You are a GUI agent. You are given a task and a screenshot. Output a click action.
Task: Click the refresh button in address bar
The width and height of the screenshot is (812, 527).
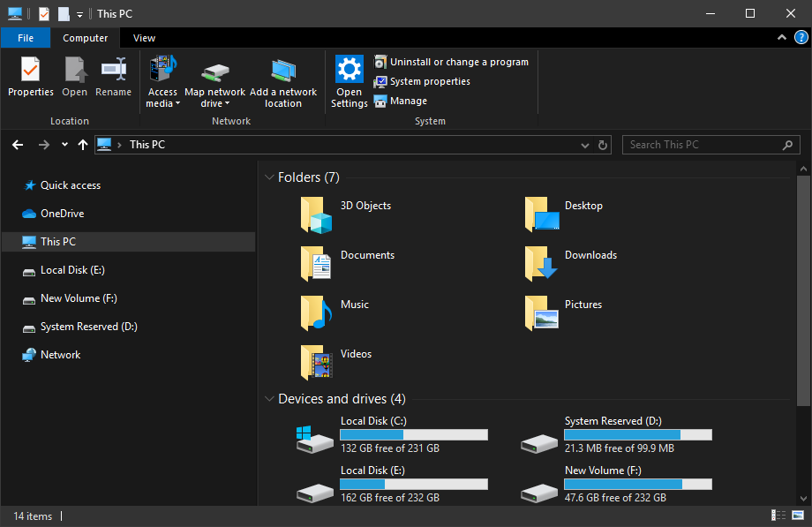tap(603, 145)
